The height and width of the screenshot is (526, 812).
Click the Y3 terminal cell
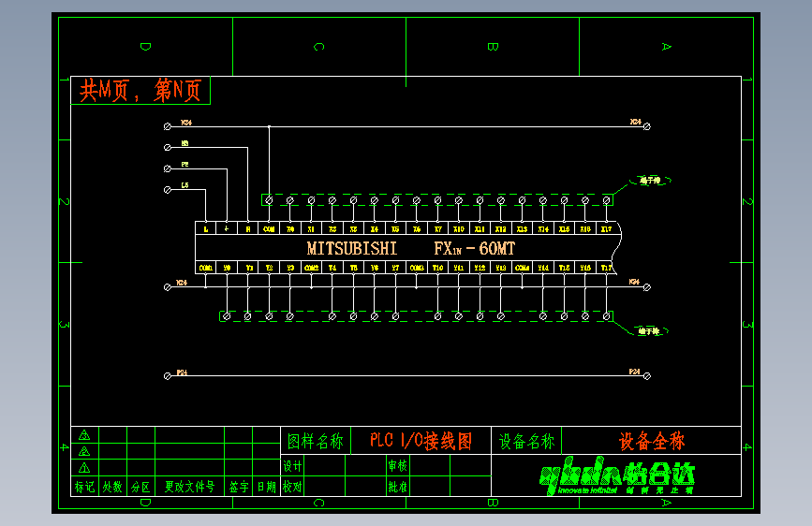(x=290, y=267)
